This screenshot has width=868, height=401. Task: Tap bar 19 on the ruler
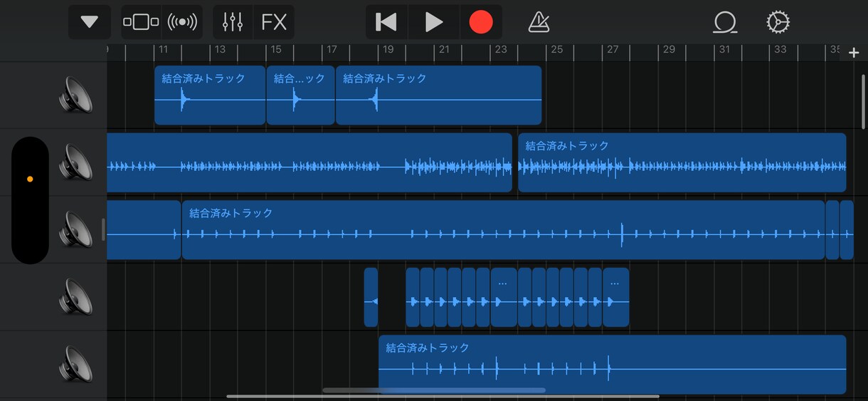point(388,50)
